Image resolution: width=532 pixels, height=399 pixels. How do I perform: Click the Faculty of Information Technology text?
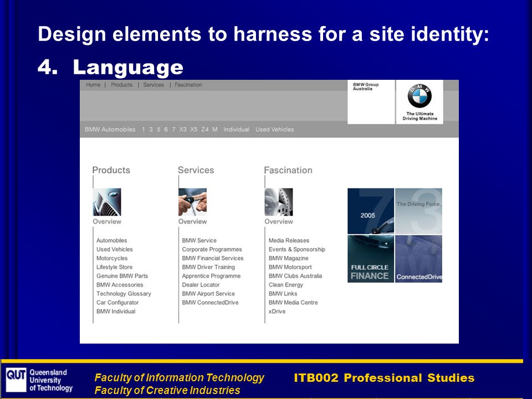[x=179, y=377]
